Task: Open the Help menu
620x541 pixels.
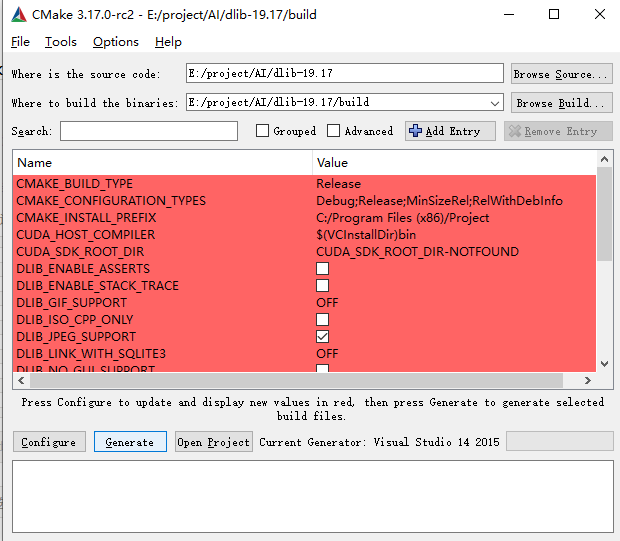Action: pyautogui.click(x=168, y=42)
